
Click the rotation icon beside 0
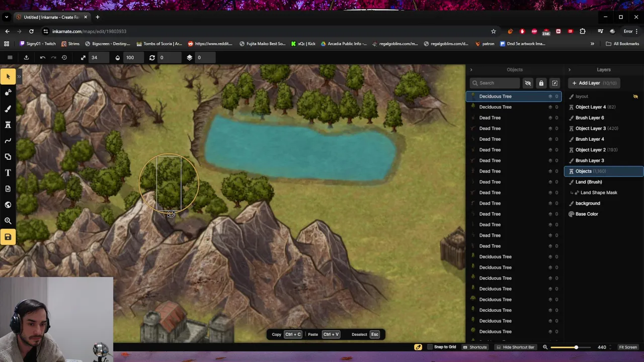[x=152, y=57]
